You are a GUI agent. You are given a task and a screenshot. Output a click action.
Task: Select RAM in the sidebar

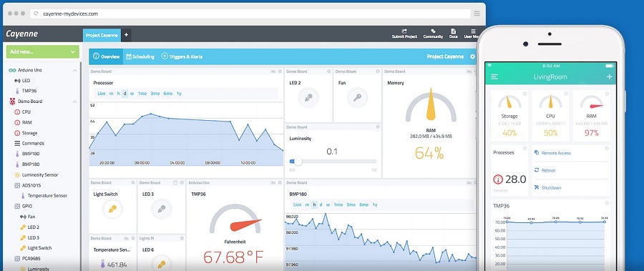tap(26, 122)
